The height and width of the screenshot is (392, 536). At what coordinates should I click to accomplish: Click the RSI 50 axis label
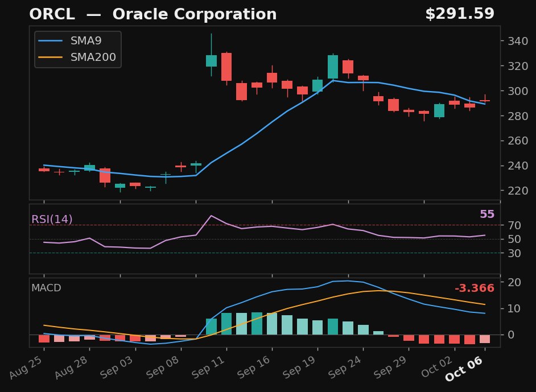pyautogui.click(x=514, y=239)
